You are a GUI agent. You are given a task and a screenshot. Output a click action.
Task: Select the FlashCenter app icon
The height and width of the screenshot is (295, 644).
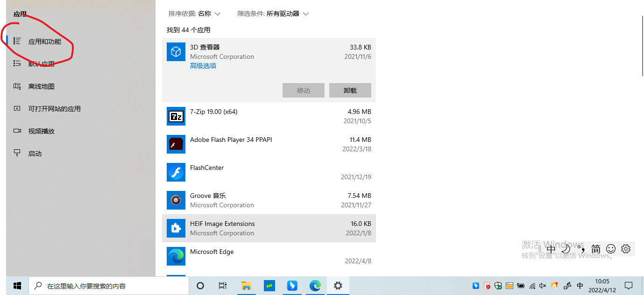[x=176, y=172]
